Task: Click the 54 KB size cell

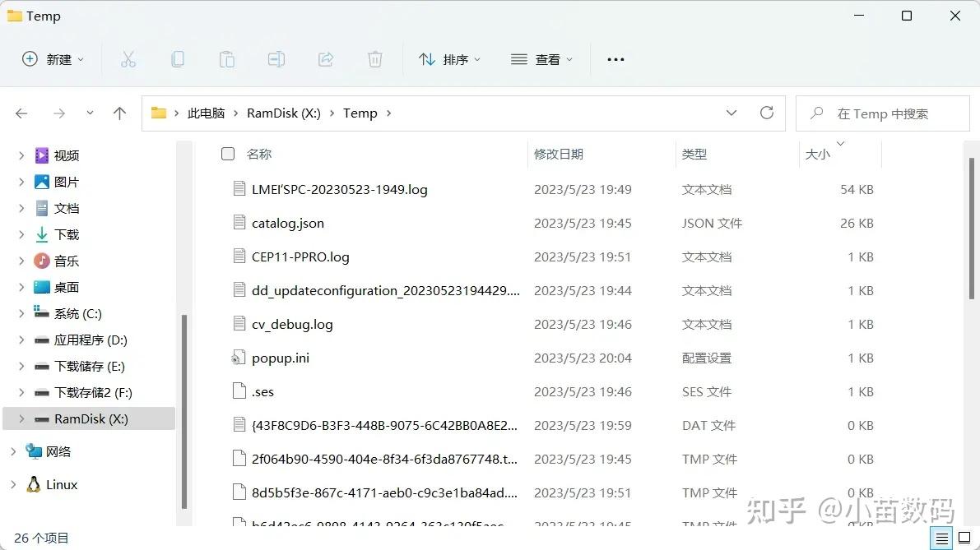Action: (x=857, y=189)
